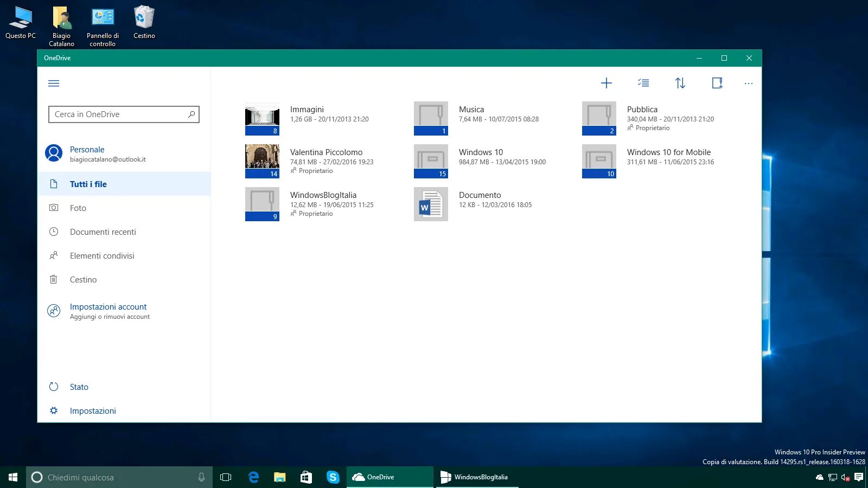Focus the Cerca in OneDrive search field
868x488 pixels.
[124, 114]
